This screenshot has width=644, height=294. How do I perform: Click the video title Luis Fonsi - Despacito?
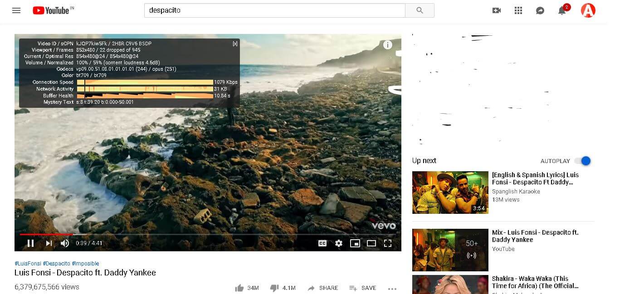click(85, 273)
